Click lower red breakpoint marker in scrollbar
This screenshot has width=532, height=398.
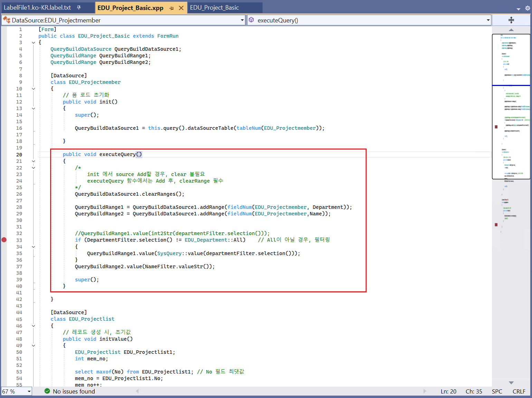(496, 225)
